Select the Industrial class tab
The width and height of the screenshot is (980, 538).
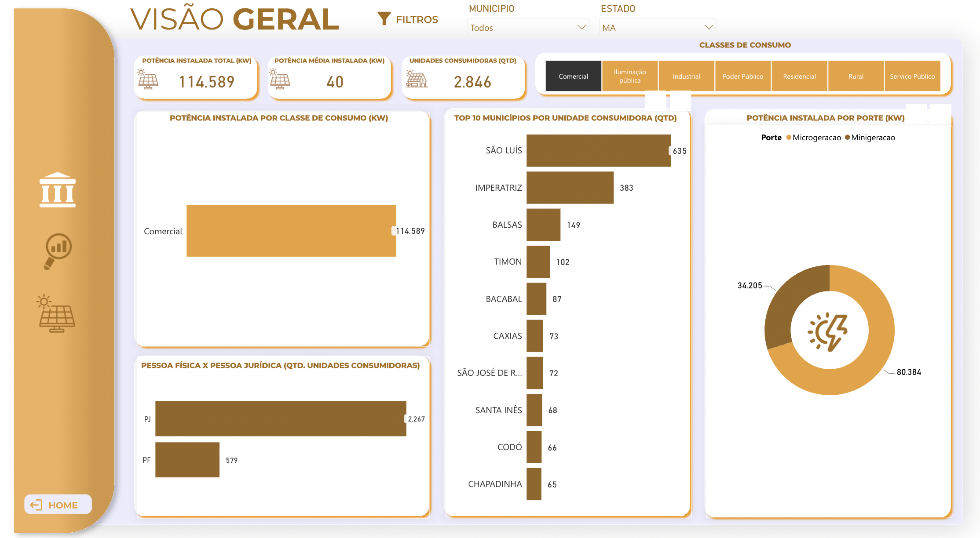click(x=686, y=76)
